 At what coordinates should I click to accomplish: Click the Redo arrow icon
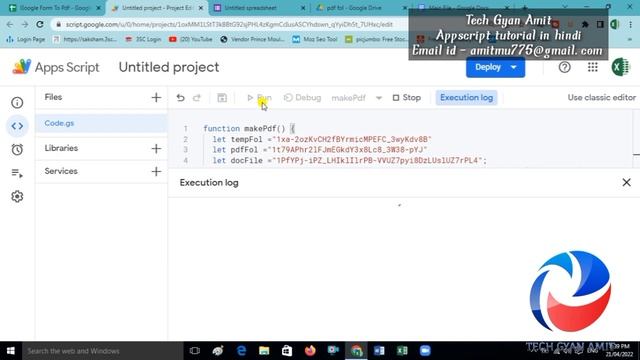[197, 98]
